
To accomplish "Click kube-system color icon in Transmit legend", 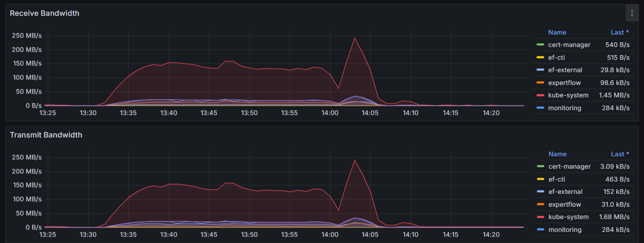I will (x=540, y=217).
